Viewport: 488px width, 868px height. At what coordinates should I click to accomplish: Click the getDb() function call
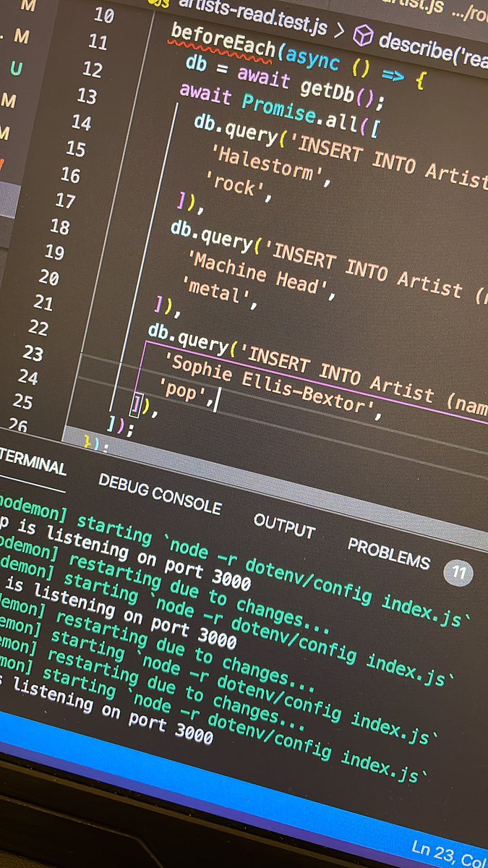point(342,91)
